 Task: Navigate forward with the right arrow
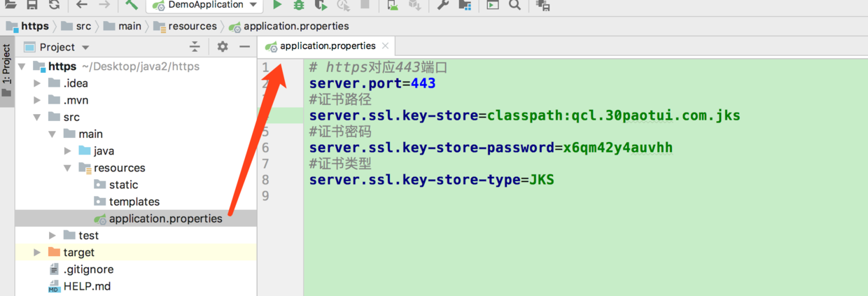point(104,5)
